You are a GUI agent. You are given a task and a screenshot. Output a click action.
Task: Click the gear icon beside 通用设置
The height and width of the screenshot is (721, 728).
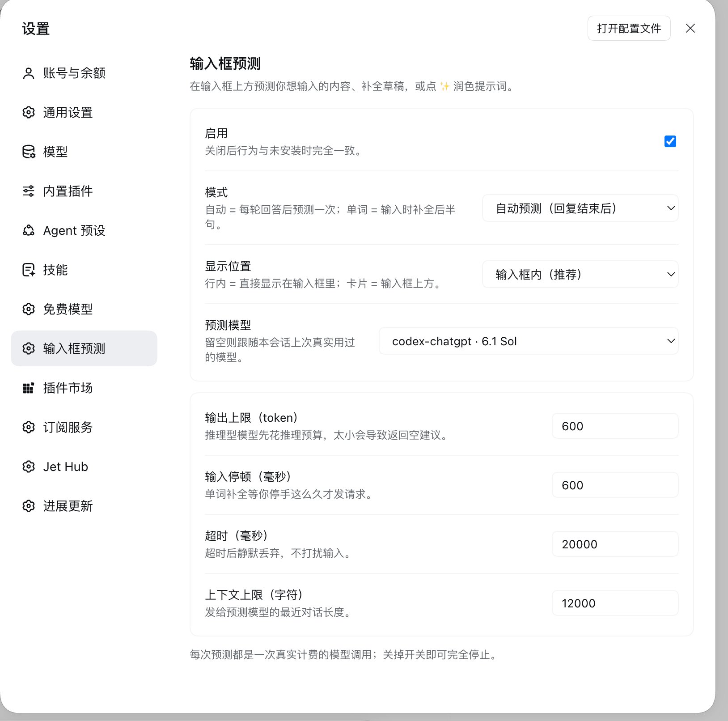pyautogui.click(x=29, y=113)
